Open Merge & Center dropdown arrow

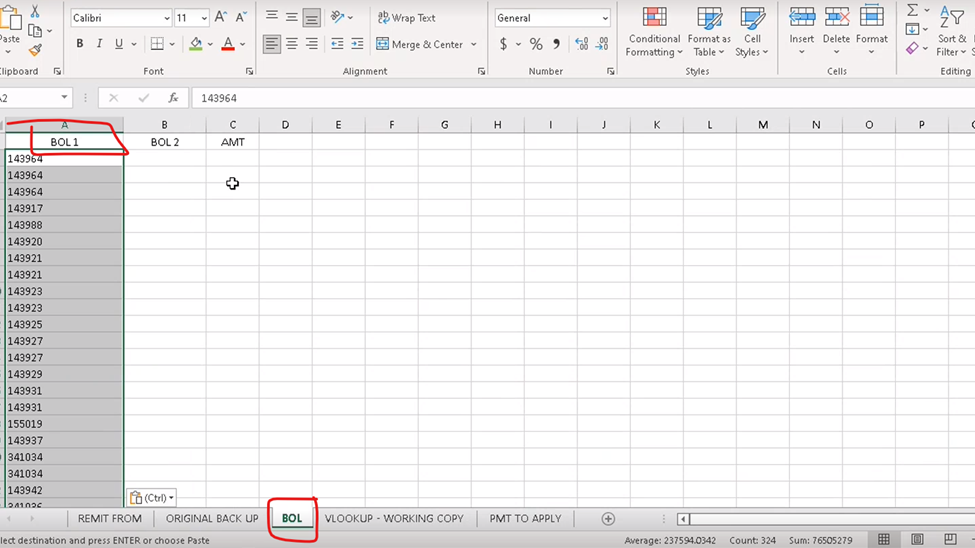point(474,44)
